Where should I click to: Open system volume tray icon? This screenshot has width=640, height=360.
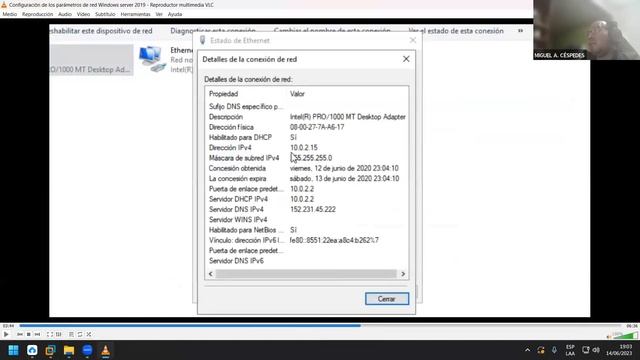point(596,350)
